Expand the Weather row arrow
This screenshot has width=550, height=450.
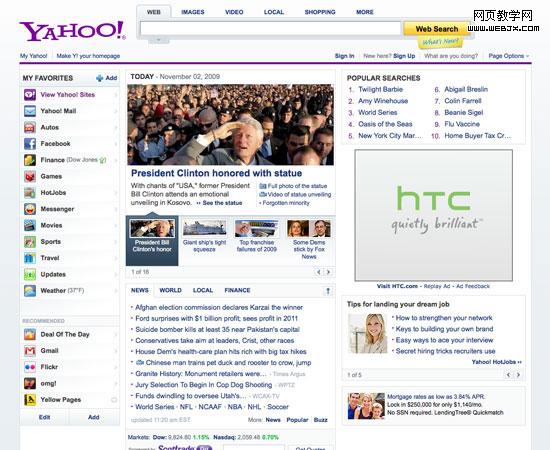click(x=115, y=291)
